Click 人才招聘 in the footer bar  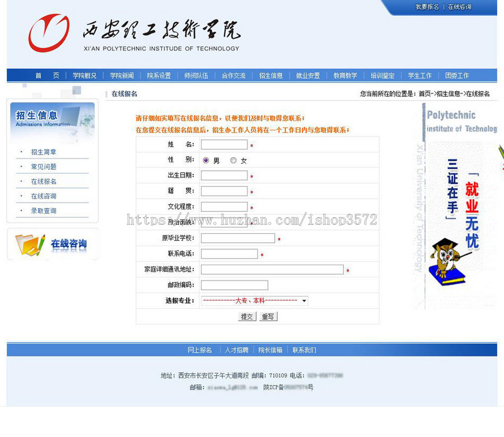(236, 350)
